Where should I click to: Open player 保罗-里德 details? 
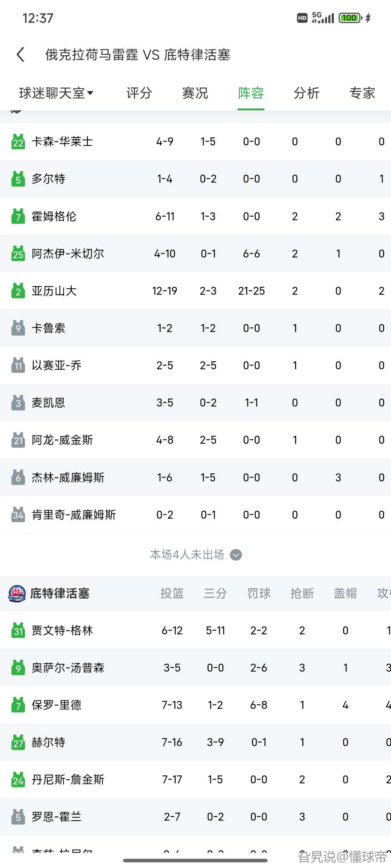pyautogui.click(x=56, y=705)
